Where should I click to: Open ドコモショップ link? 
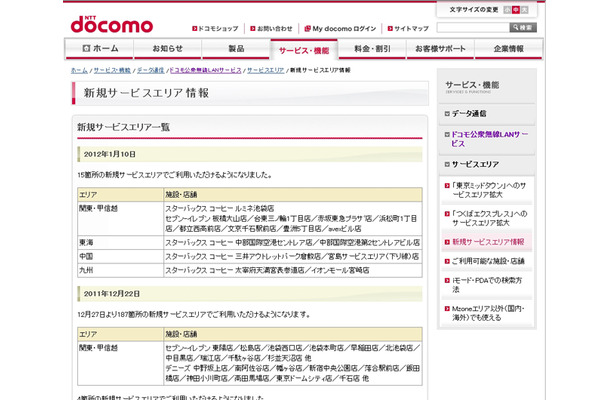pos(218,28)
